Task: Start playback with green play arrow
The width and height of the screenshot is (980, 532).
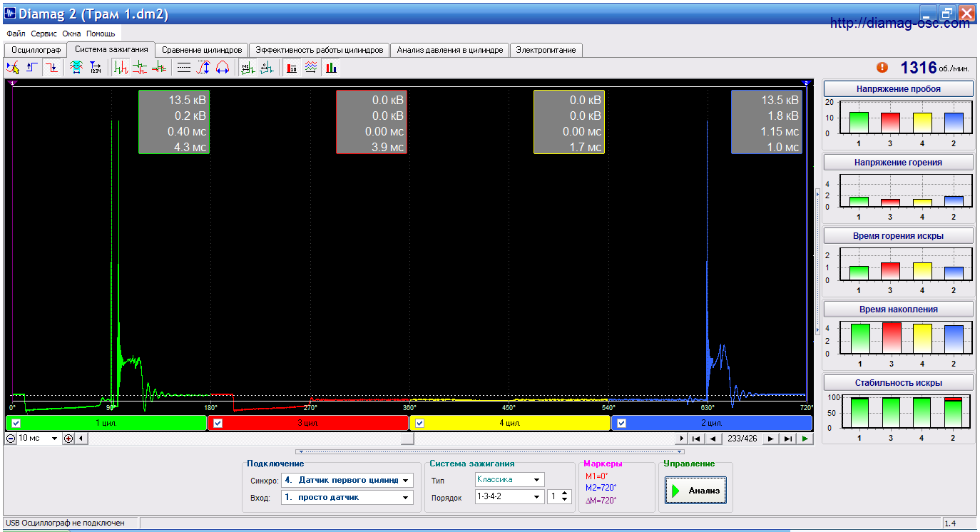Action: tap(805, 439)
